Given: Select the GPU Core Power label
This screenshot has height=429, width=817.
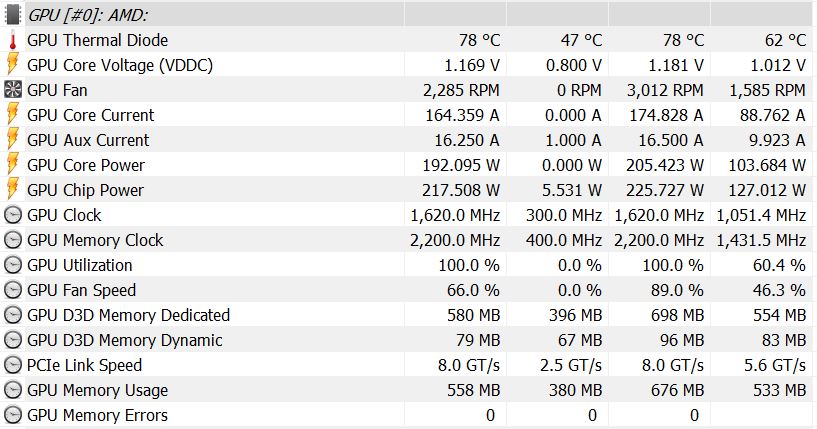Looking at the screenshot, I should (86, 165).
